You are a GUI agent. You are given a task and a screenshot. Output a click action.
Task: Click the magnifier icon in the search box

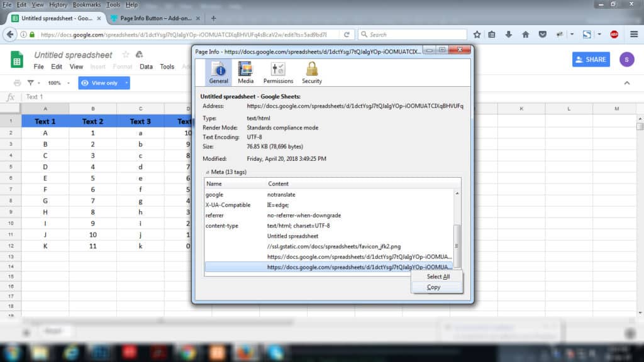pyautogui.click(x=364, y=35)
